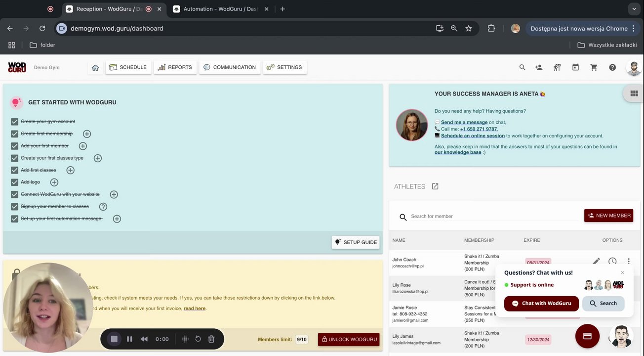Open the three-dot options menu for John Coach

click(628, 261)
